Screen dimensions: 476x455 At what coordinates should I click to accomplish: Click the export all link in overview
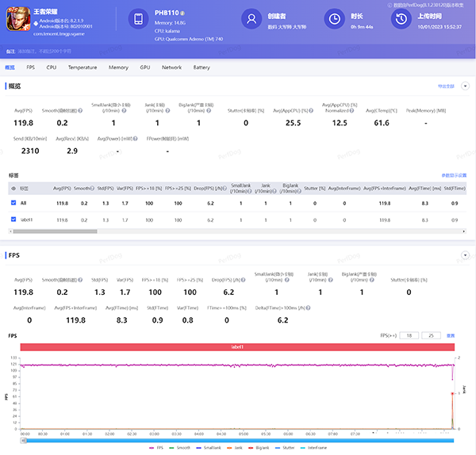coord(446,86)
